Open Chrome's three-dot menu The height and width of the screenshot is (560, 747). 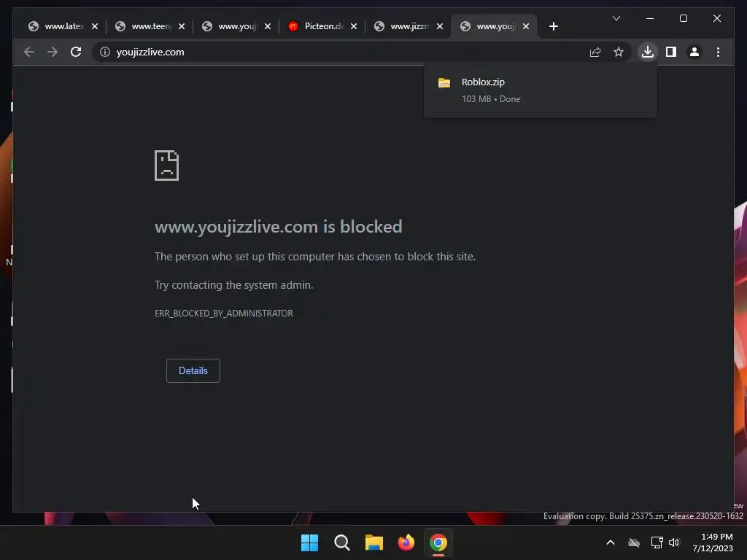click(718, 52)
